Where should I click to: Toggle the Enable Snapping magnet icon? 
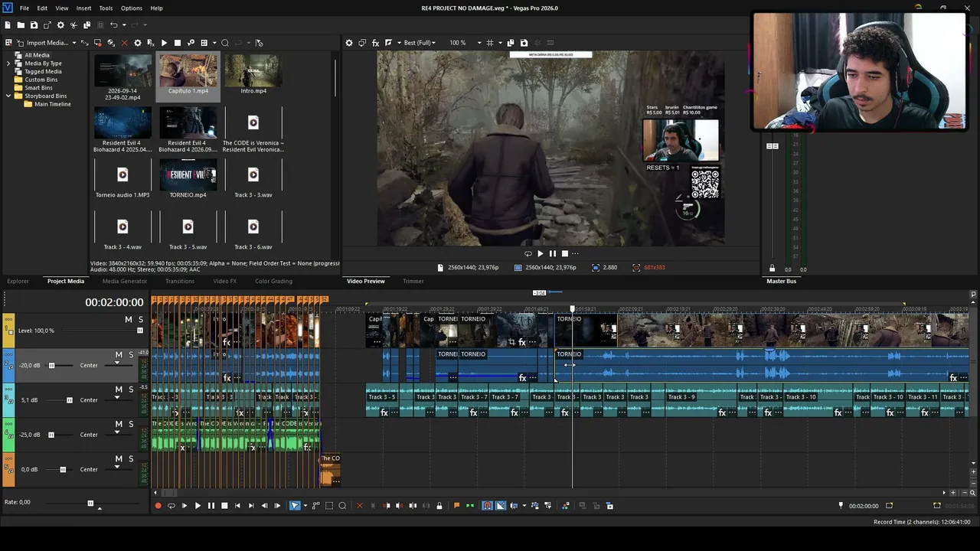[487, 506]
